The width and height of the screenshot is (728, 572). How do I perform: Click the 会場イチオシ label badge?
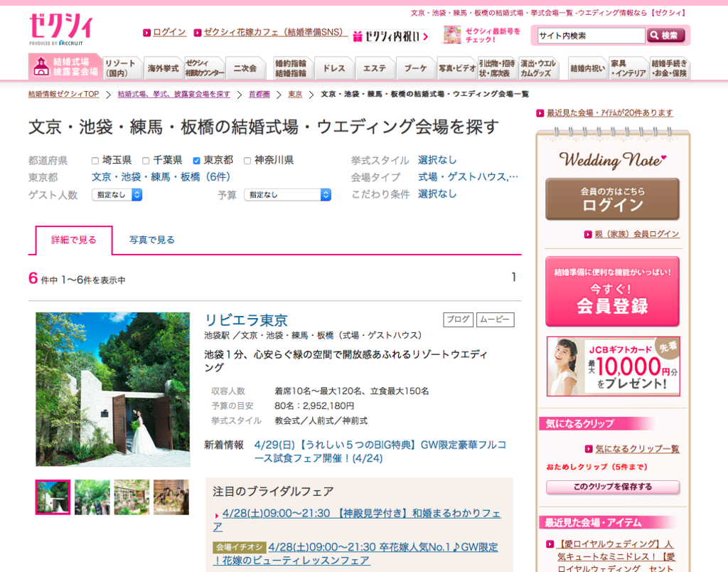239,547
